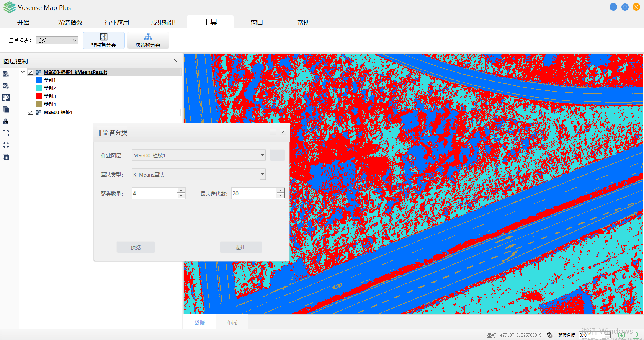644x340 pixels.
Task: Toggle visibility checkbox of MS600-植被1 layer
Action: (30, 112)
